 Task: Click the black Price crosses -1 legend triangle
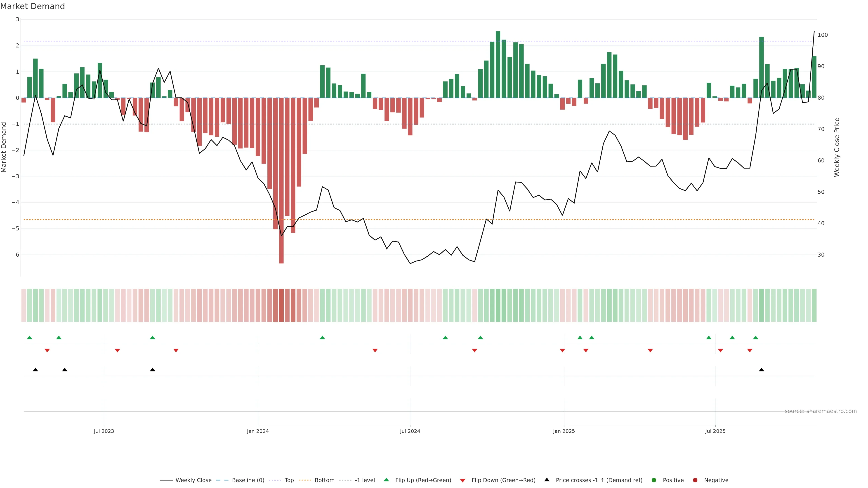[547, 480]
